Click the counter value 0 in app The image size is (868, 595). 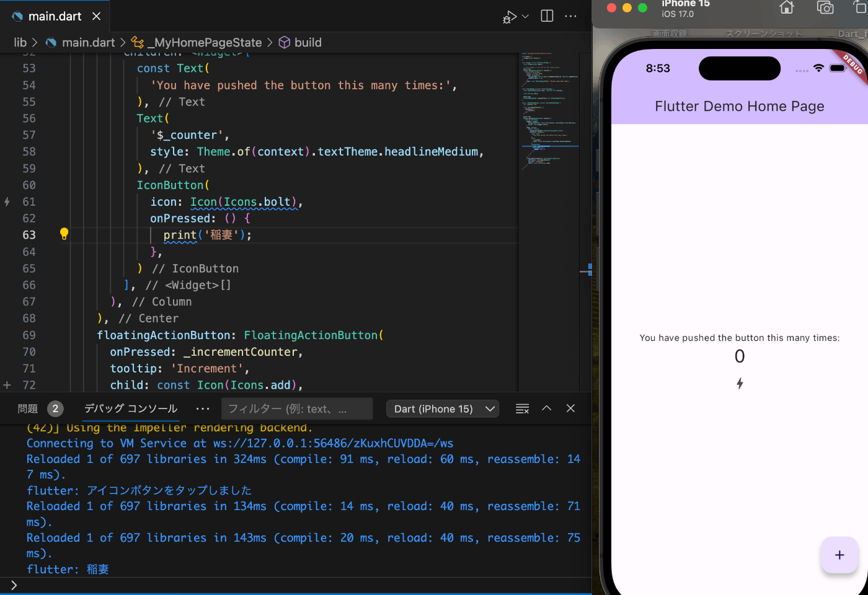(740, 356)
